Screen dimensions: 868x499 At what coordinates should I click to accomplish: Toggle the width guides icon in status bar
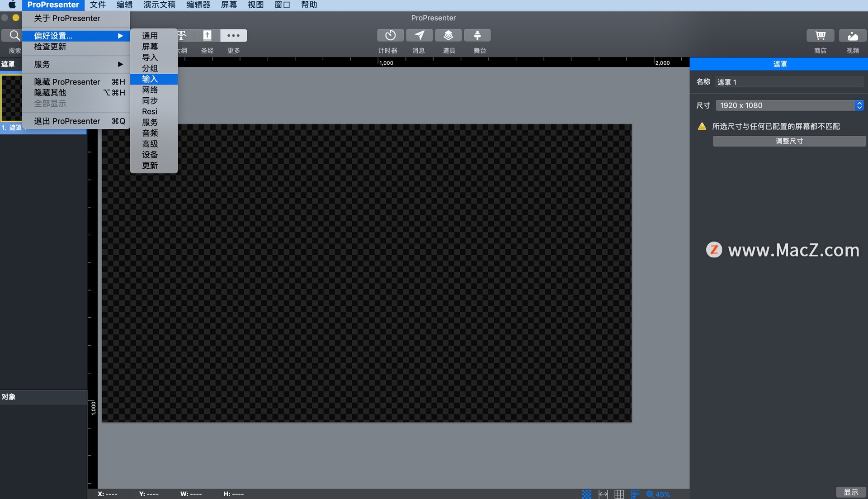point(603,494)
